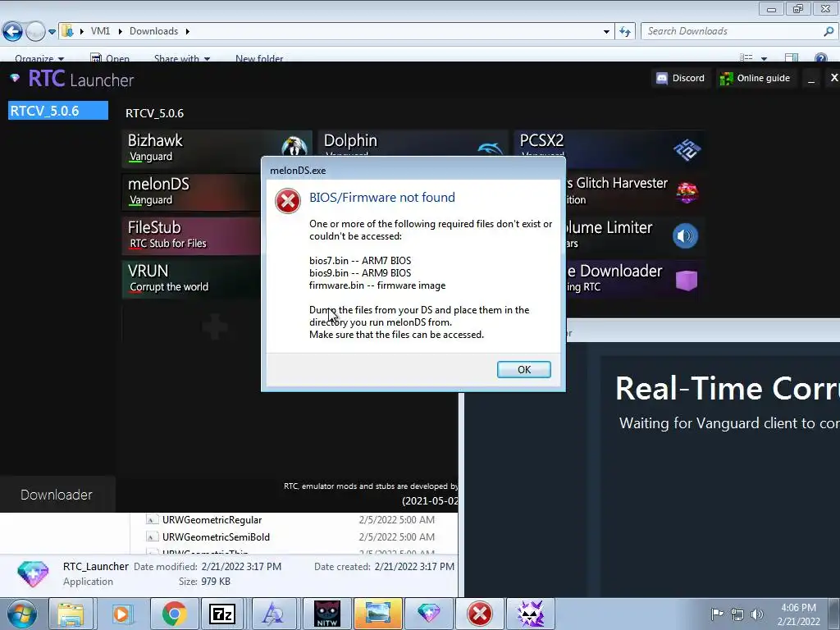Screen dimensions: 840x630
Task: Expand arrow after Downloads breadcrumb
Action: point(188,31)
